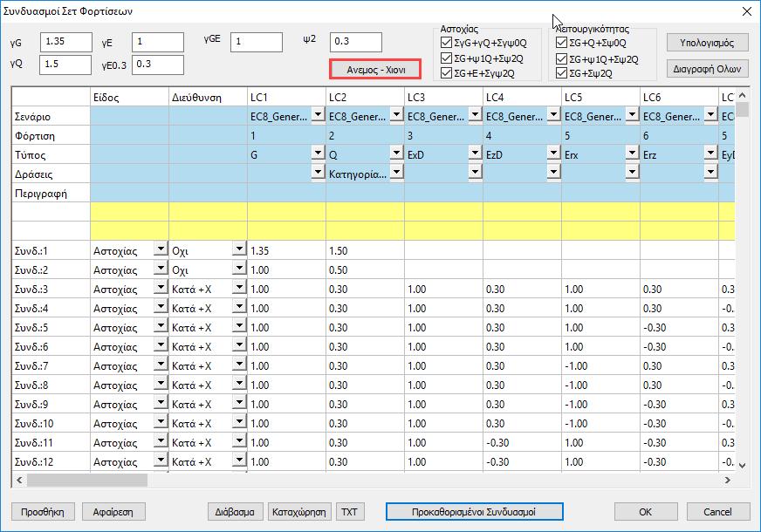This screenshot has width=761, height=532.
Task: Select the LC4 column header
Action: [x=522, y=97]
